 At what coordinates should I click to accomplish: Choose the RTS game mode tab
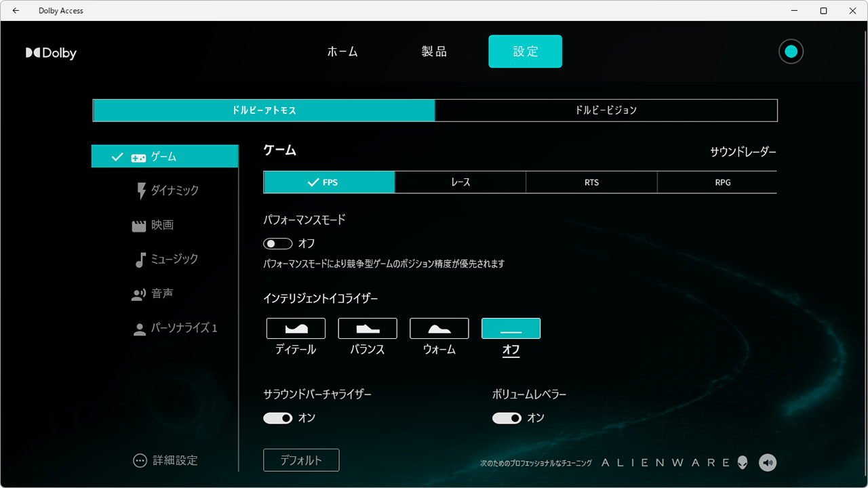point(592,182)
